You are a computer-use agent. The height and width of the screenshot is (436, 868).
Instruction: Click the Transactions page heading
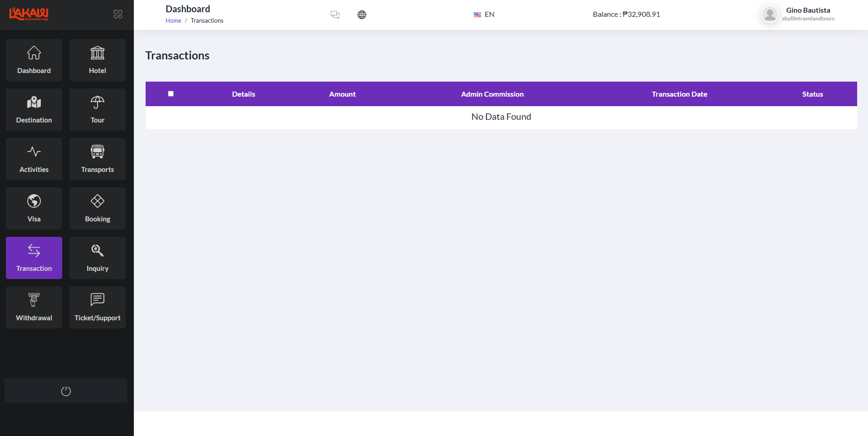(177, 56)
